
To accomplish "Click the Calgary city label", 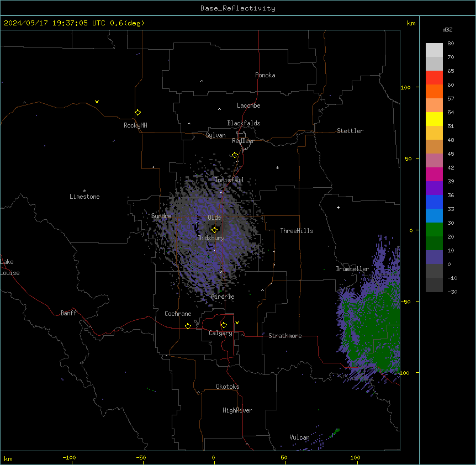I will coord(220,333).
